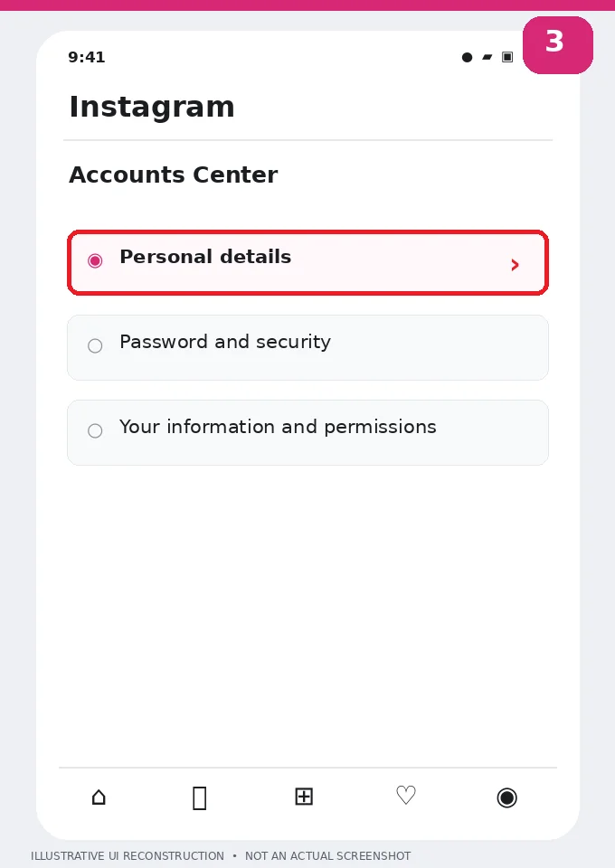Image resolution: width=615 pixels, height=868 pixels.
Task: Select the Personal details radio button
Action: (x=95, y=260)
